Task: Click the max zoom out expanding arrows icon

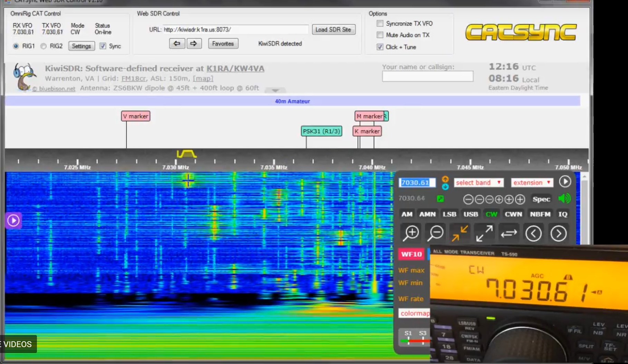Action: [484, 233]
